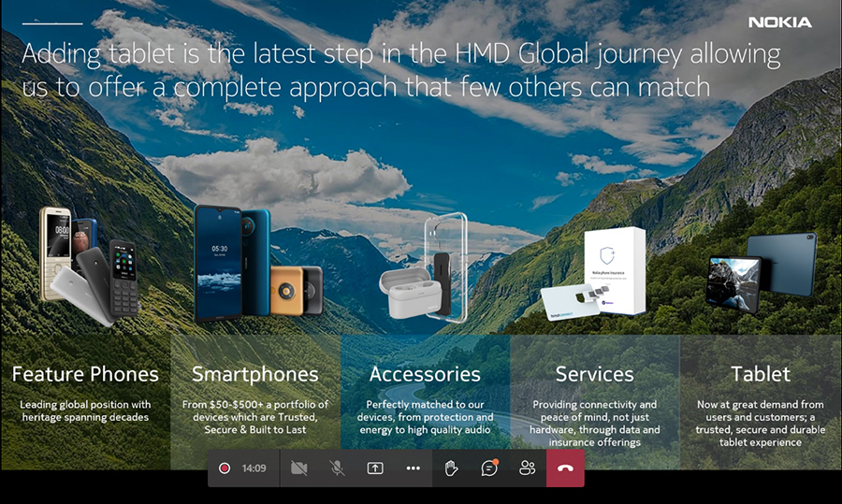Click text 'From $50-$500+ a portfolio of'
Image resolution: width=842 pixels, height=504 pixels.
pos(255,405)
